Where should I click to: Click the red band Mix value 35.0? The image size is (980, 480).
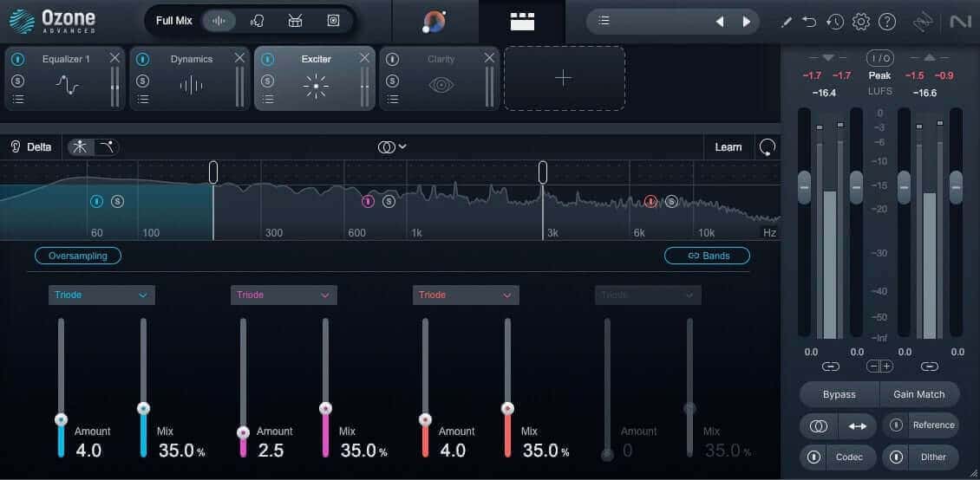click(544, 451)
